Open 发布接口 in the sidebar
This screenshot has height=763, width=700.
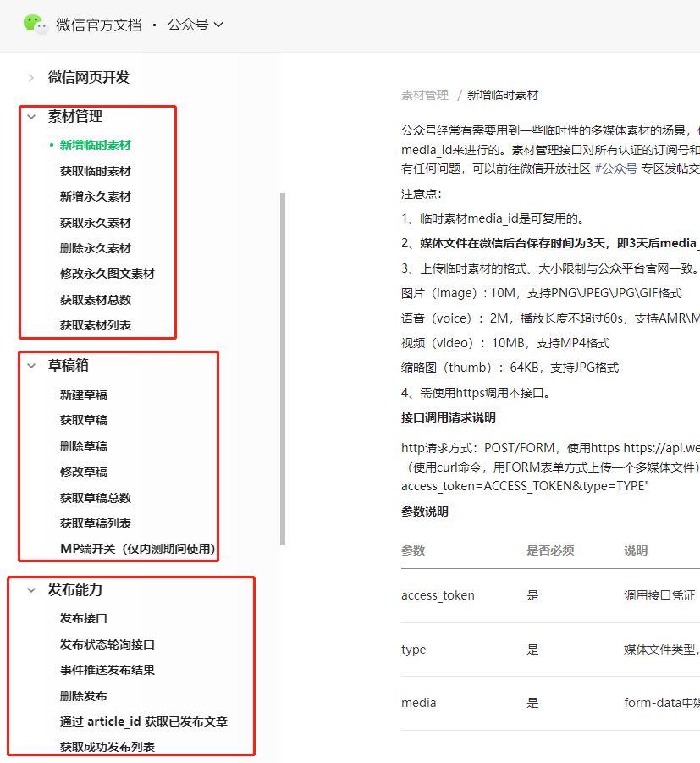(84, 618)
